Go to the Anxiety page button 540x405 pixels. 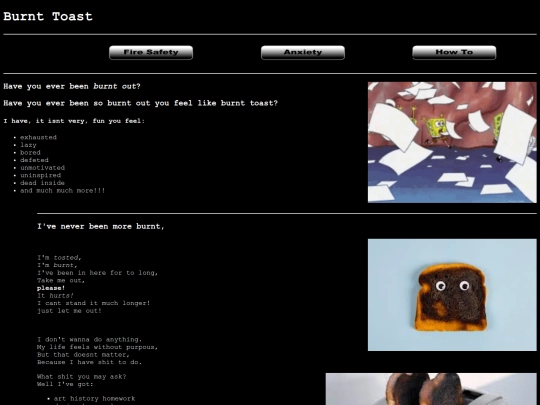coord(303,53)
